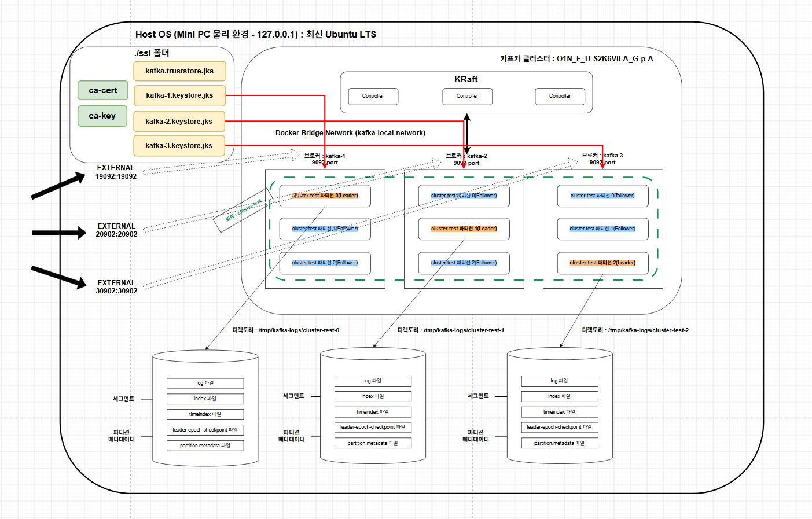
Task: Select kafka-2's 파티션 1(Leader) box
Action: [464, 229]
